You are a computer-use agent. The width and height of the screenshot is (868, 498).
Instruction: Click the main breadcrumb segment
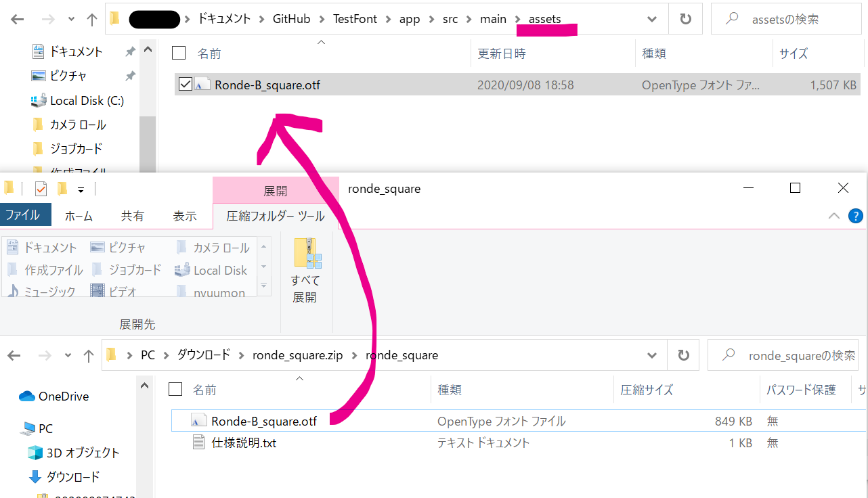click(x=493, y=19)
